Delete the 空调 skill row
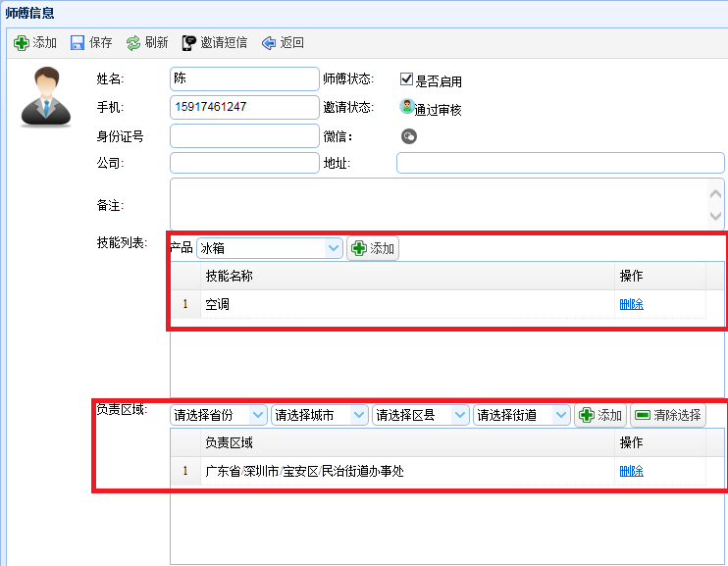Screen dimensions: 728x566 pos(632,305)
